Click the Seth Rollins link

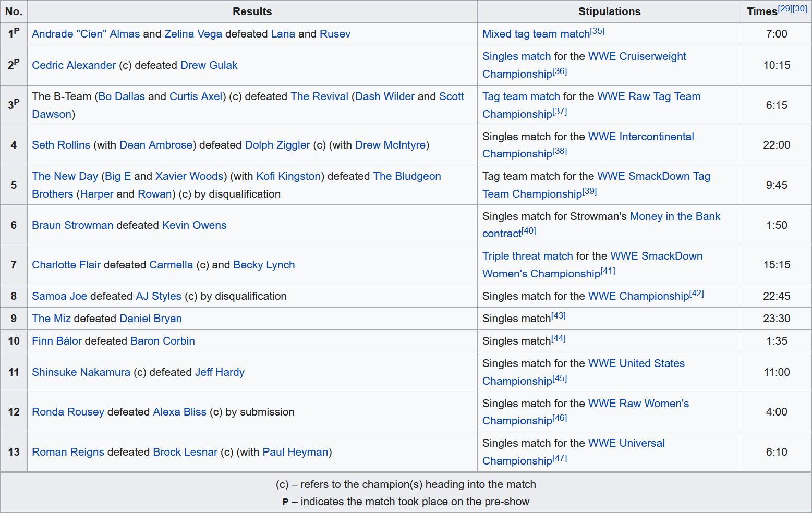point(60,145)
